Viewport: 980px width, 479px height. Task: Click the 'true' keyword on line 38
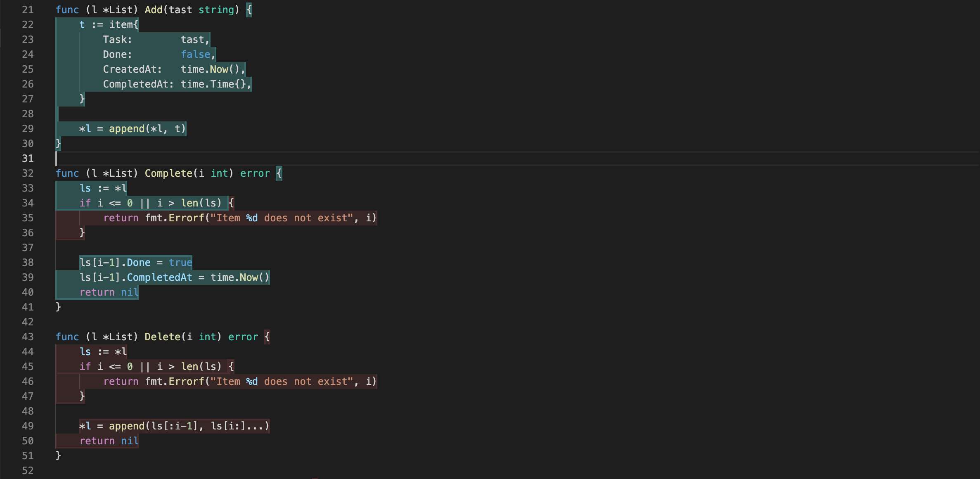[180, 263]
